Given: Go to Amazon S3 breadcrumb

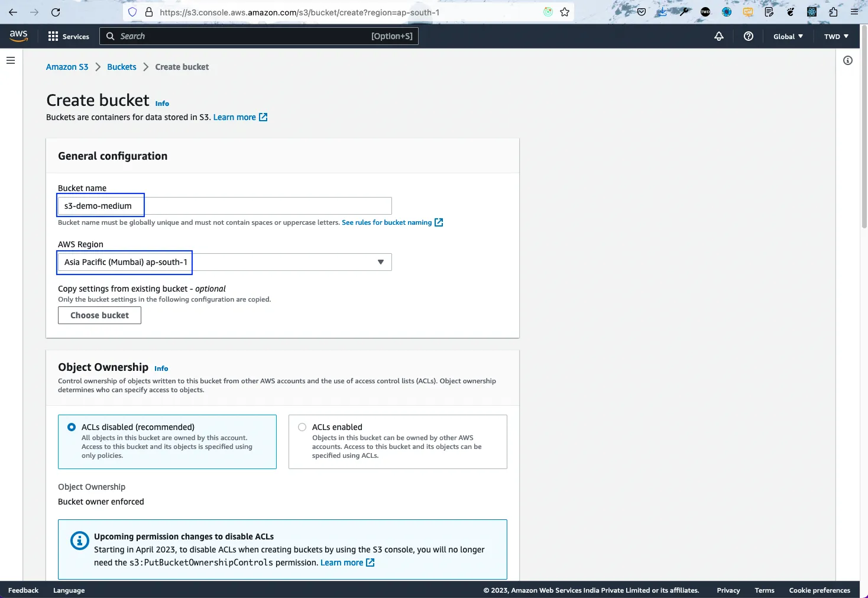Looking at the screenshot, I should pos(67,67).
